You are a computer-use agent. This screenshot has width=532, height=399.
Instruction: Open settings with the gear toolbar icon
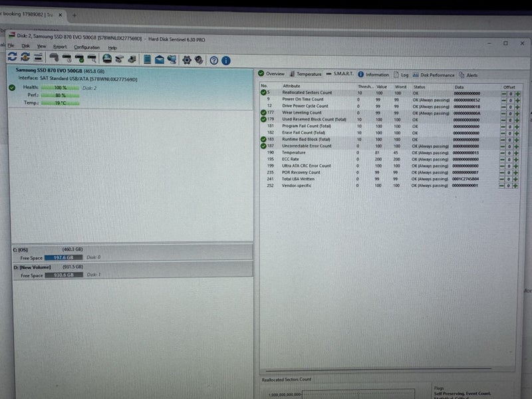187,60
